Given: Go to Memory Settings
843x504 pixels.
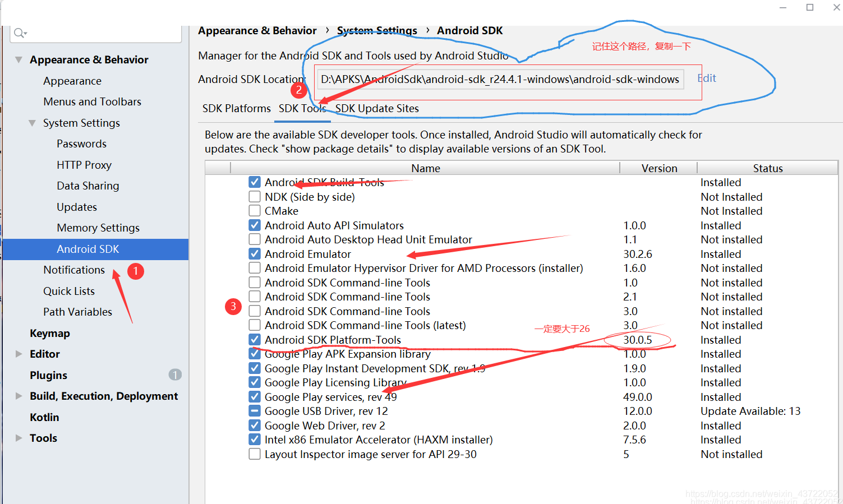Looking at the screenshot, I should tap(98, 228).
